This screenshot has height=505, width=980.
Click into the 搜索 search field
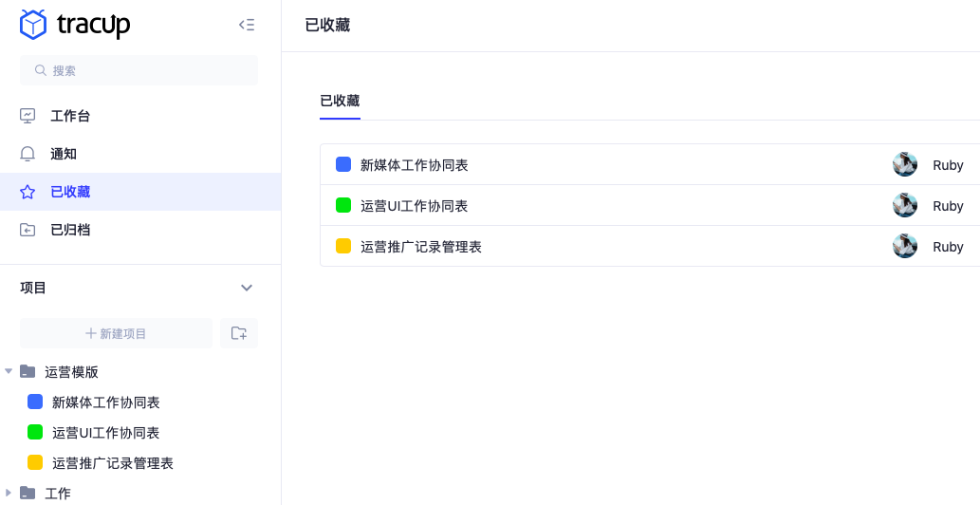[x=139, y=70]
